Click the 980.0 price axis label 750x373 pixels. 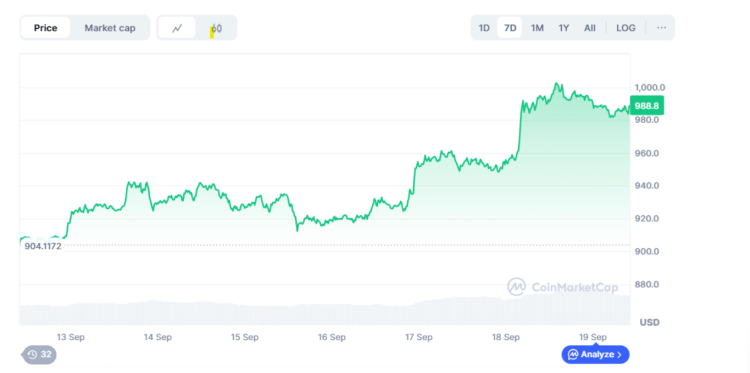pos(647,120)
